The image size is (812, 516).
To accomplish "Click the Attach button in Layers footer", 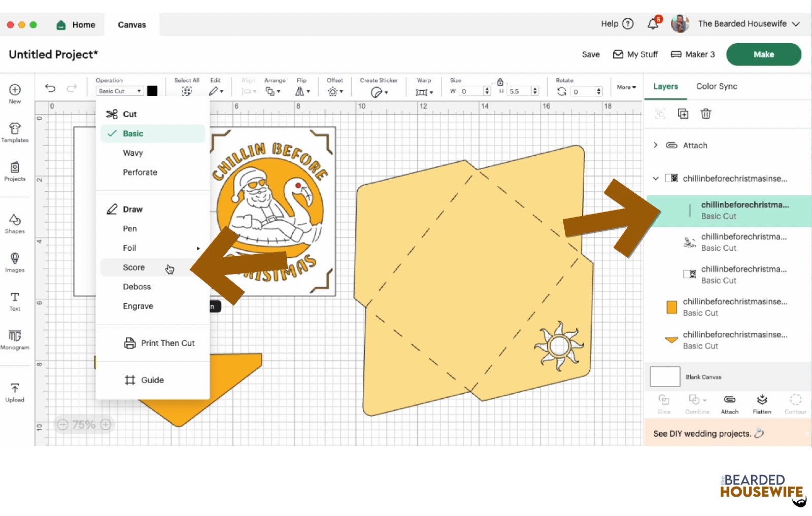I will 730,404.
